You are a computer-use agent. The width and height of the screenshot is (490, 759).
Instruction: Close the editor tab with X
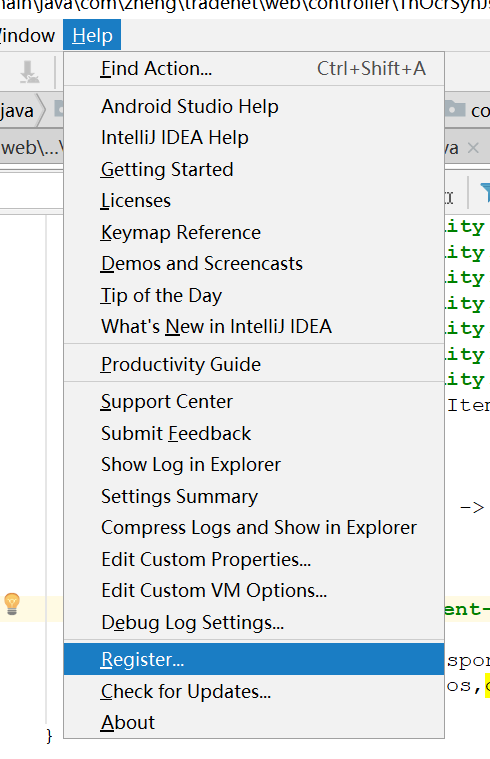[474, 148]
